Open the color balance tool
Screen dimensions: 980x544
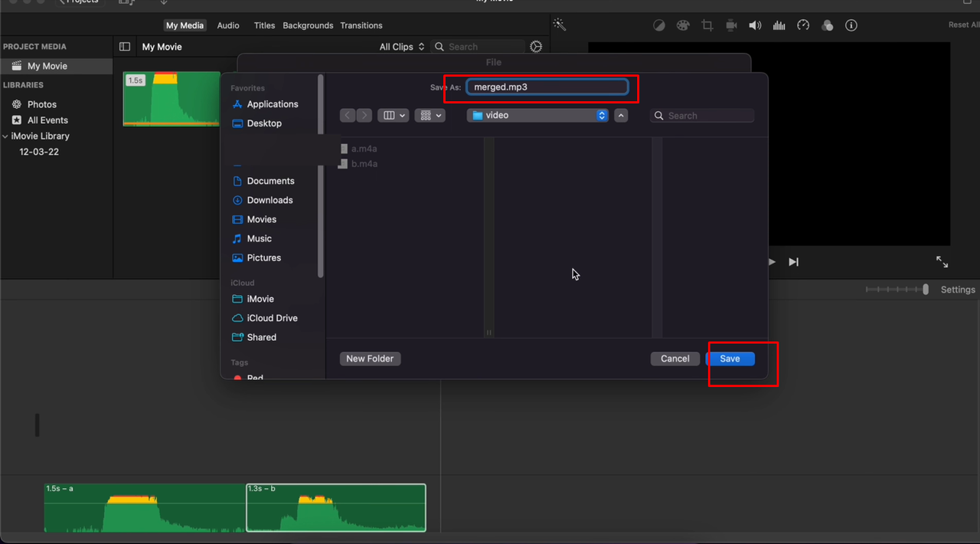tap(659, 25)
